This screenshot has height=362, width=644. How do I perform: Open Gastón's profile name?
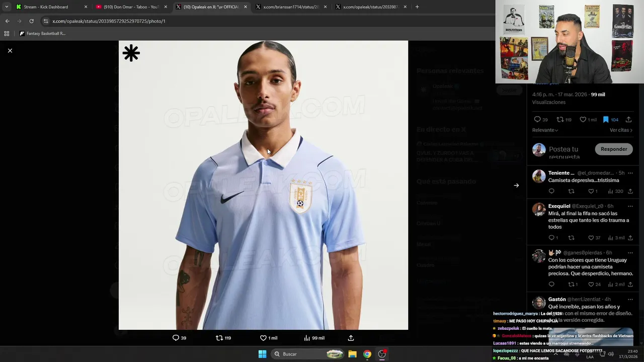coord(557,299)
